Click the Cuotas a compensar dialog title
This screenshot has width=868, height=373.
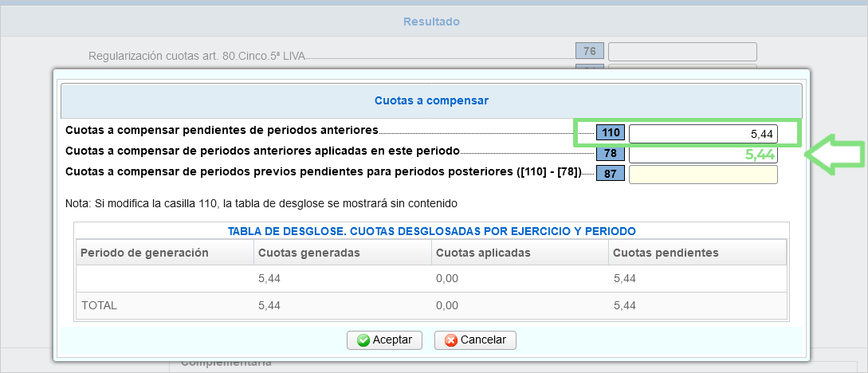click(x=431, y=101)
